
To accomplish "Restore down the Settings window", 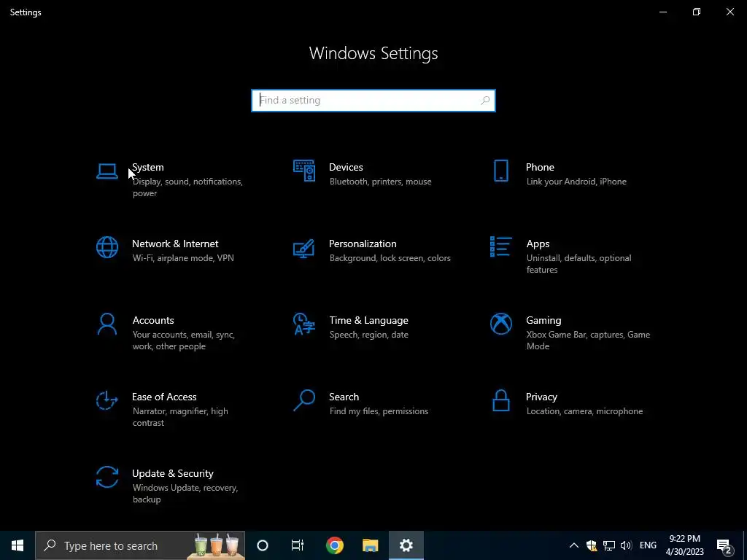I will click(697, 12).
